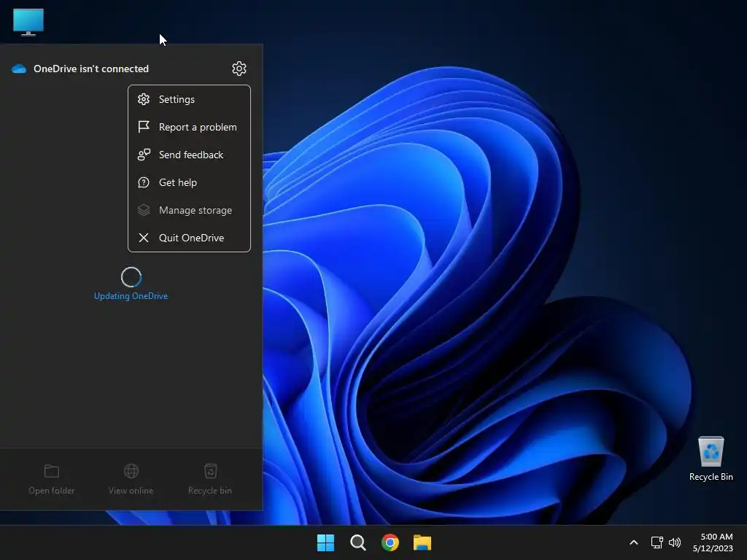
Task: Expand hidden system tray icons chevron
Action: pos(634,542)
